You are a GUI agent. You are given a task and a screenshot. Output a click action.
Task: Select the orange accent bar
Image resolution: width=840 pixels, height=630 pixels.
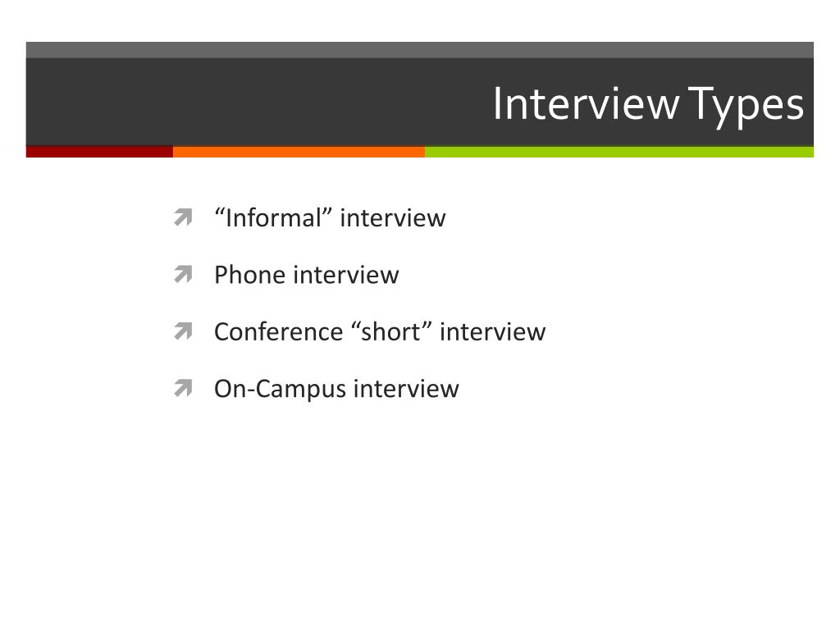pos(299,152)
